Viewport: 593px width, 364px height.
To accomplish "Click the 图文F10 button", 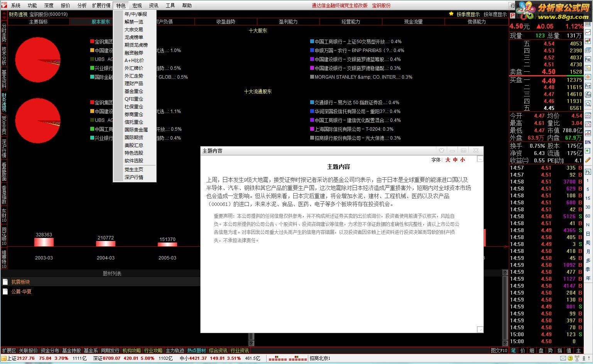I will (499, 351).
